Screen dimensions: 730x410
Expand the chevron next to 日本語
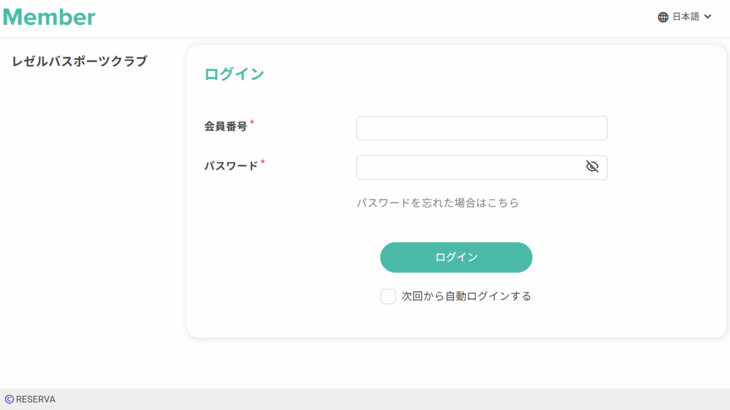tap(708, 17)
